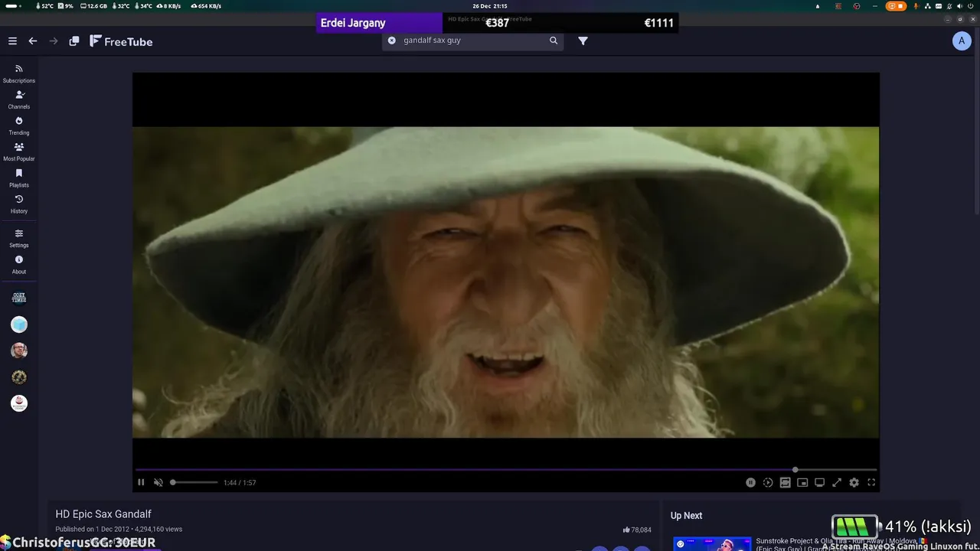Click the search box containing gandalf sax guy
Screen dimensions: 980x551
pos(471,41)
